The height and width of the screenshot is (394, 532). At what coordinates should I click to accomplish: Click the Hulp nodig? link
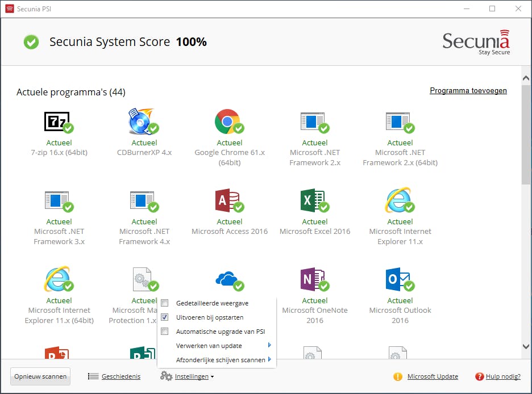coord(503,376)
